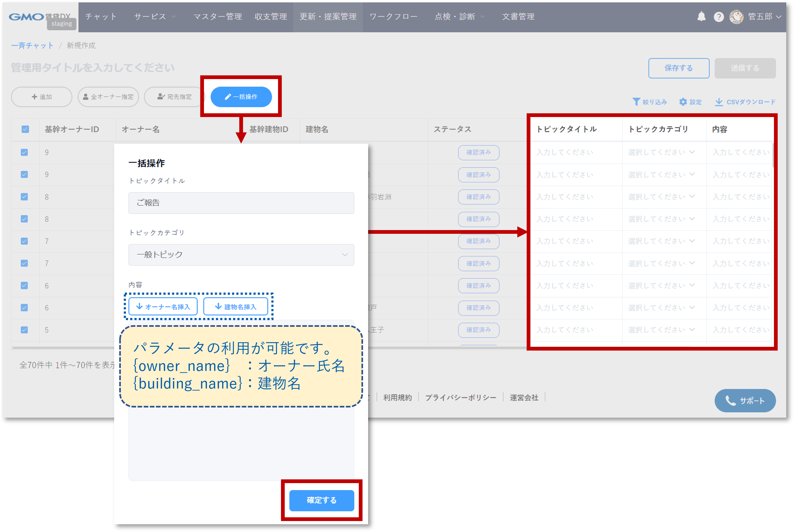The image size is (794, 532).
Task: Open first row トピックカテゴリ select
Action: 661,152
